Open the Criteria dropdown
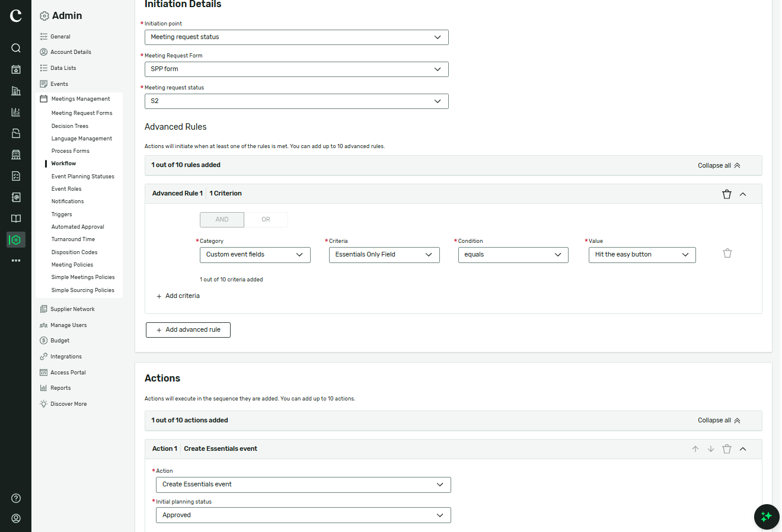The width and height of the screenshot is (782, 532). coord(384,255)
